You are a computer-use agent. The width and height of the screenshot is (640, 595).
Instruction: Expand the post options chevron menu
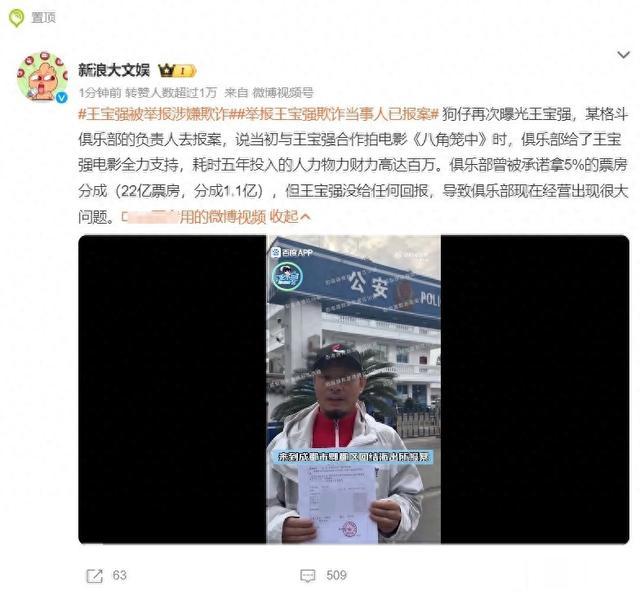pyautogui.click(x=623, y=54)
